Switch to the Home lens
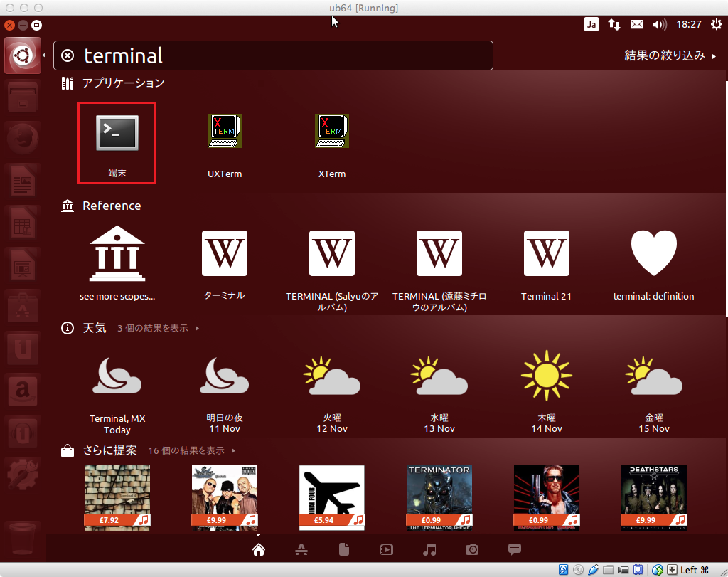This screenshot has height=577, width=728. click(x=259, y=549)
